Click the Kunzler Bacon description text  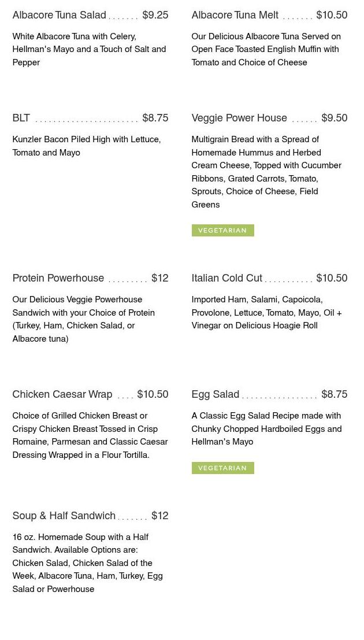tap(87, 146)
